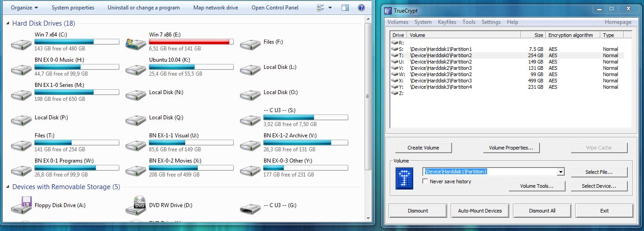Expand the TrueCrypt volume path dropdown

(x=561, y=172)
